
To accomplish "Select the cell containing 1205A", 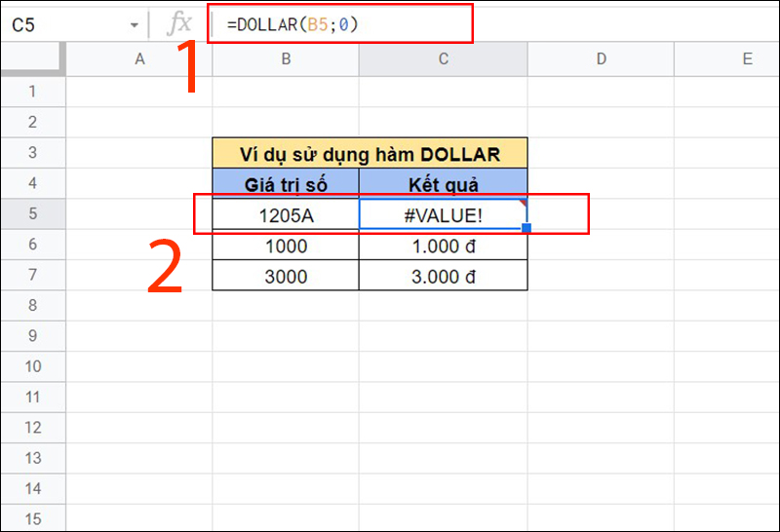I will 286,214.
